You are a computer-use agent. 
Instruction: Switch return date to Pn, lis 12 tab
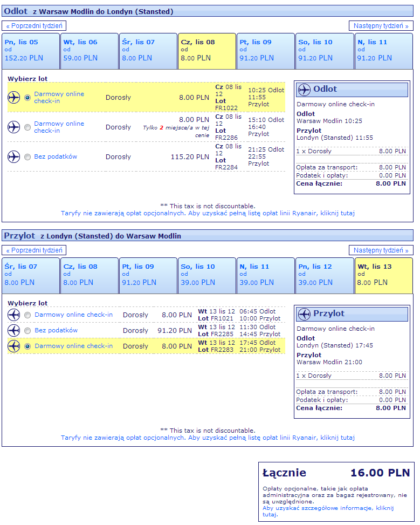pyautogui.click(x=324, y=275)
